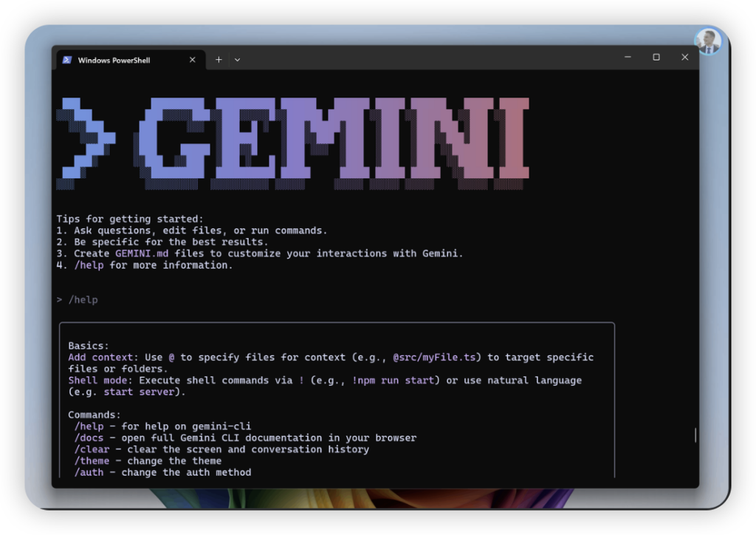756x535 pixels.
Task: Click the 'Basics:' heading
Action: [89, 345]
